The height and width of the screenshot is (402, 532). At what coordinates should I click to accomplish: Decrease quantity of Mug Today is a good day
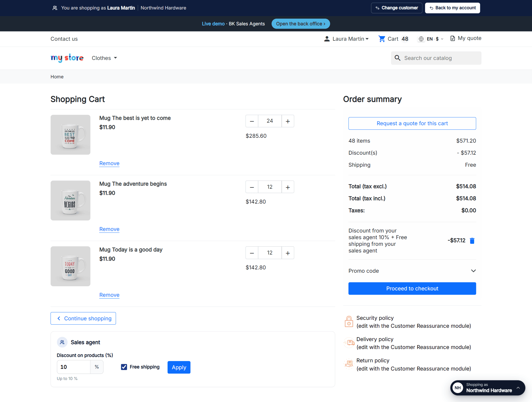(x=252, y=253)
